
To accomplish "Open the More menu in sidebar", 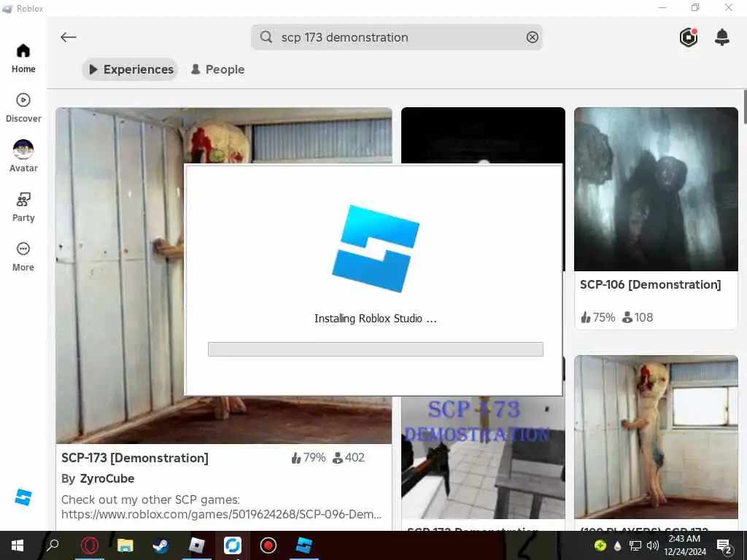I will [x=23, y=257].
